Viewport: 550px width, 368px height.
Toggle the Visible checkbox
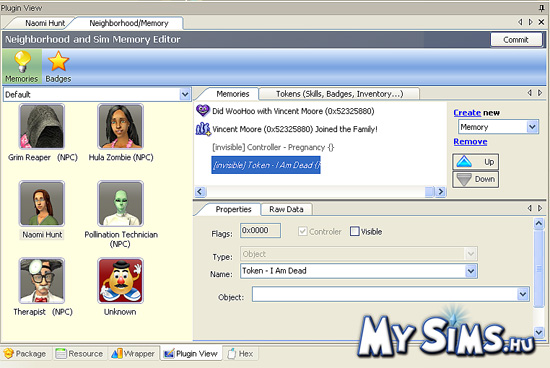pos(355,231)
